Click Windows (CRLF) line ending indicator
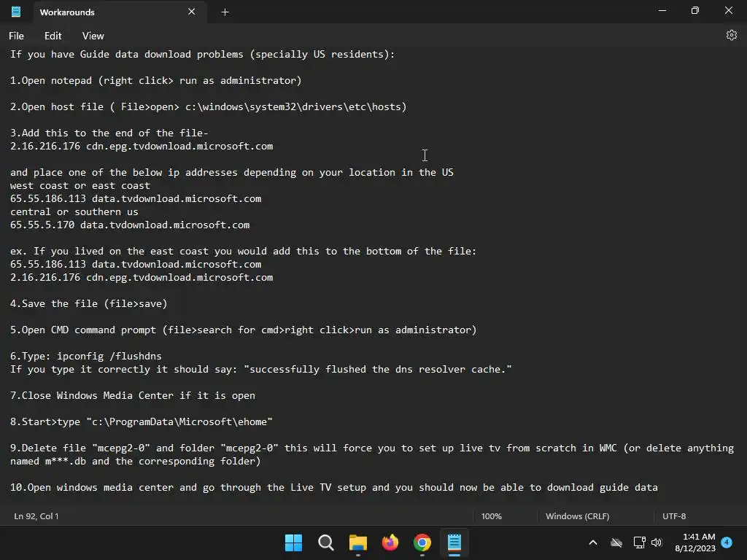The width and height of the screenshot is (747, 560). click(x=578, y=516)
